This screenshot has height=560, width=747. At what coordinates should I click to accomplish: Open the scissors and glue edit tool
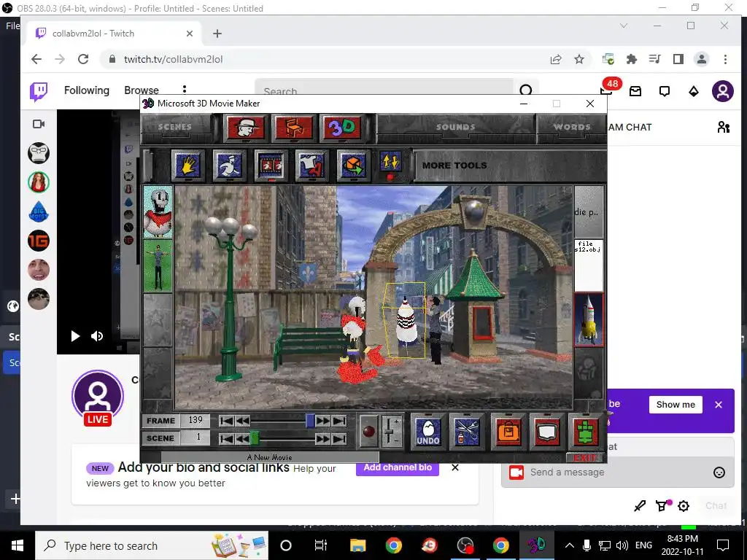coord(467,432)
